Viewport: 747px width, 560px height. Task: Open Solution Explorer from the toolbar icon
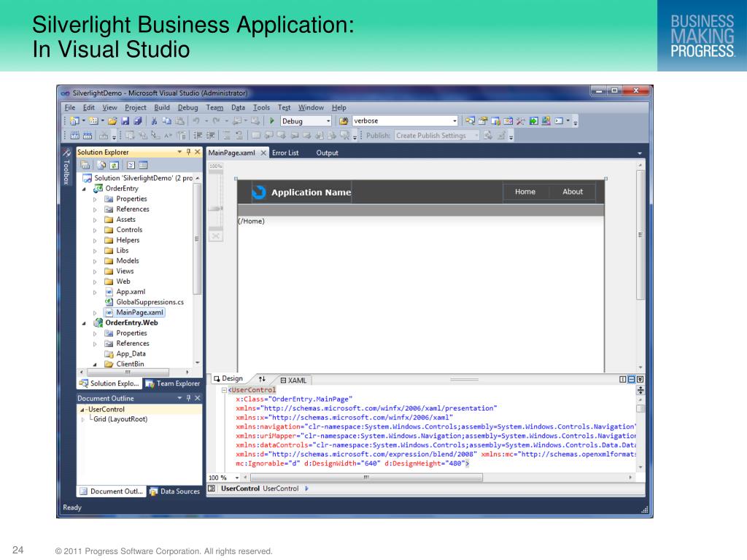tap(471, 121)
